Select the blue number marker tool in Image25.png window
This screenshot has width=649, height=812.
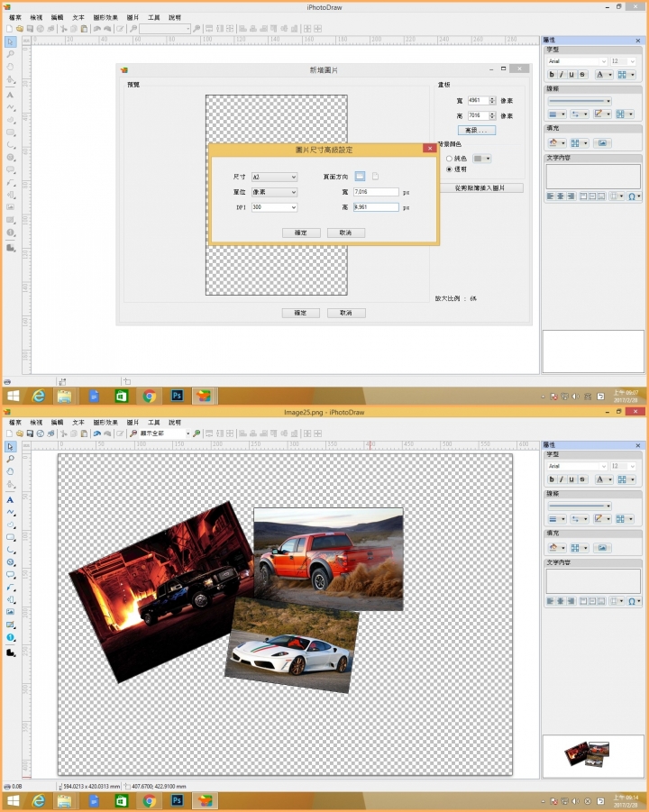pos(10,637)
